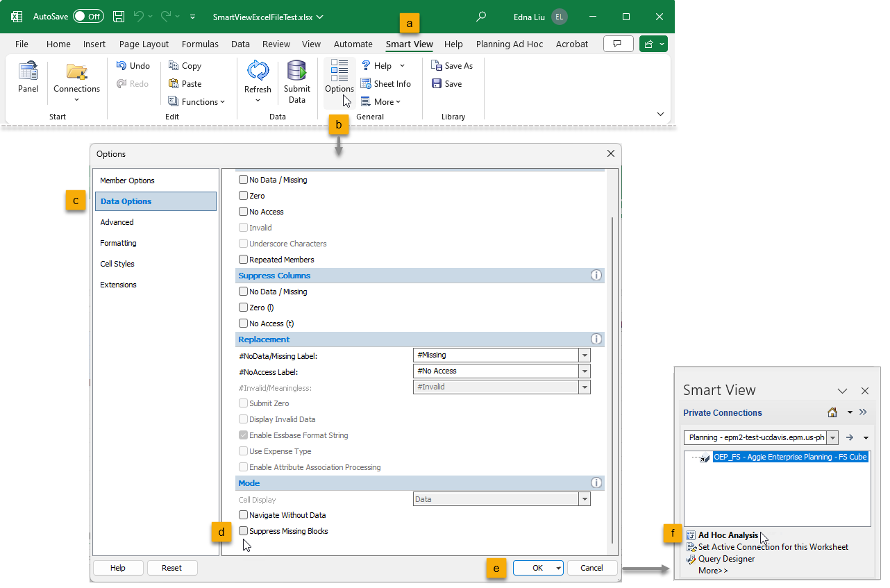Open the OK button's dropdown arrow
The width and height of the screenshot is (890, 588).
point(558,568)
